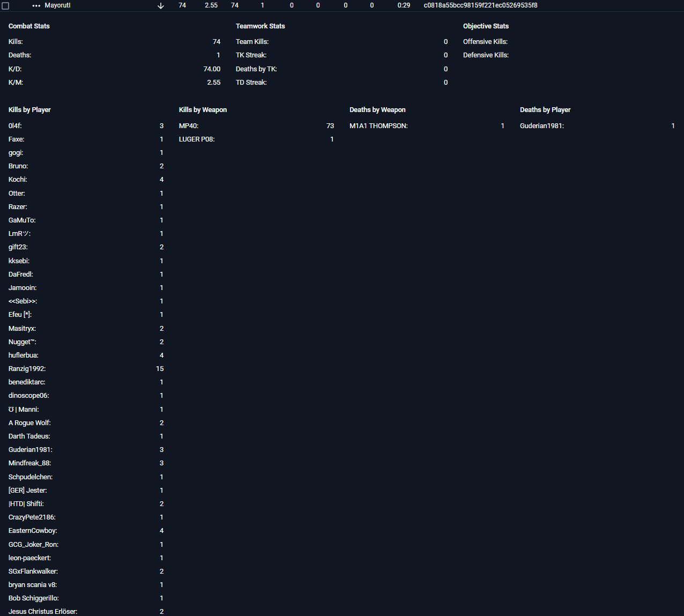Click the 0:29 time value in the row
This screenshot has height=616, width=684.
pos(404,5)
